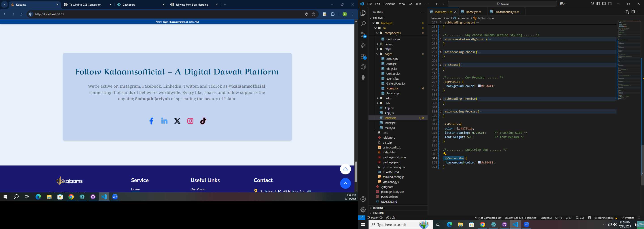Collapse the components folder
This screenshot has width=644, height=229.
coord(377,33)
